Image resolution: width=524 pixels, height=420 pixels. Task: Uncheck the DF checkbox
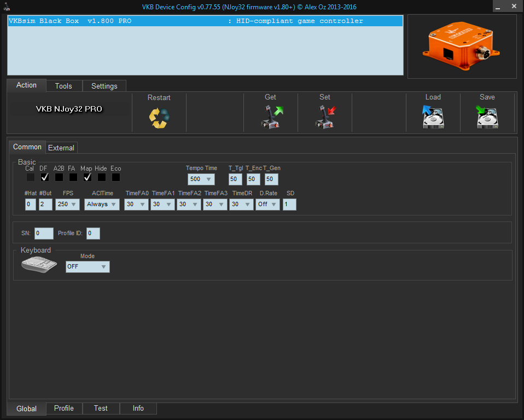pyautogui.click(x=45, y=177)
